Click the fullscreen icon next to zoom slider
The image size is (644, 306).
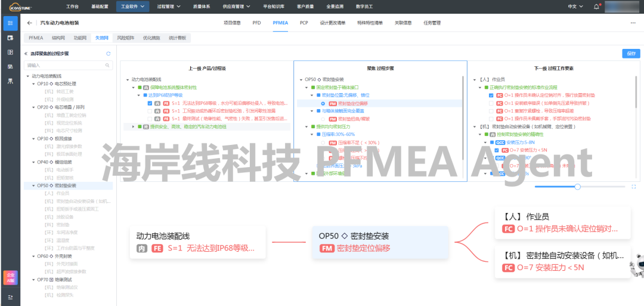point(634,187)
